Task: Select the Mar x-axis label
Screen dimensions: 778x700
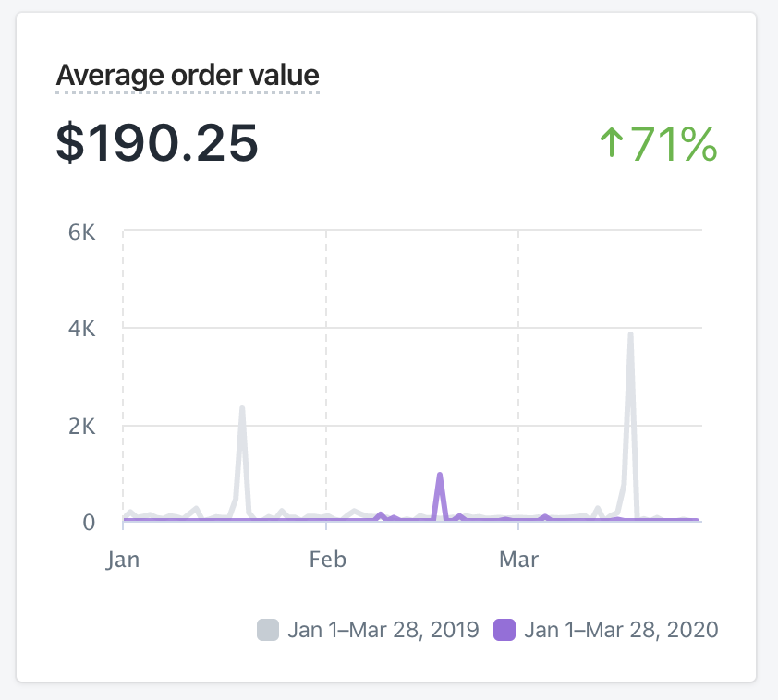Action: (518, 560)
